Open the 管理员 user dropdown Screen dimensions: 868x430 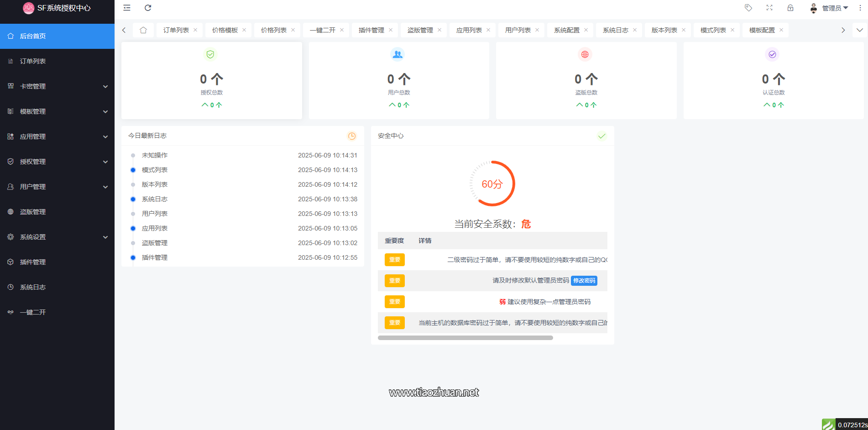(x=830, y=8)
